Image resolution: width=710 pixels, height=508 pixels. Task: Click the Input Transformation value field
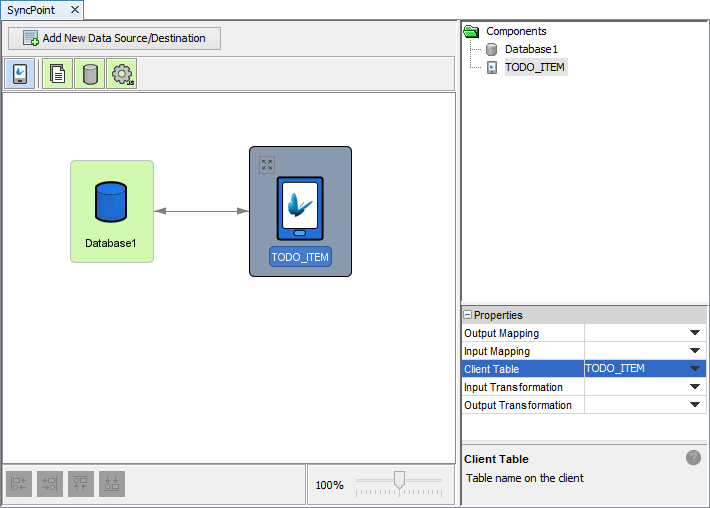click(634, 387)
